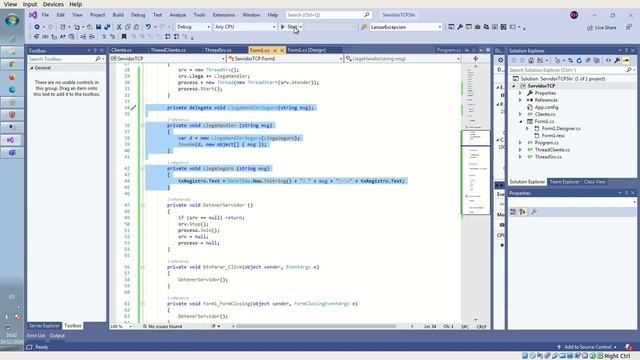Click the Paste icon in toolbar

click(136, 27)
